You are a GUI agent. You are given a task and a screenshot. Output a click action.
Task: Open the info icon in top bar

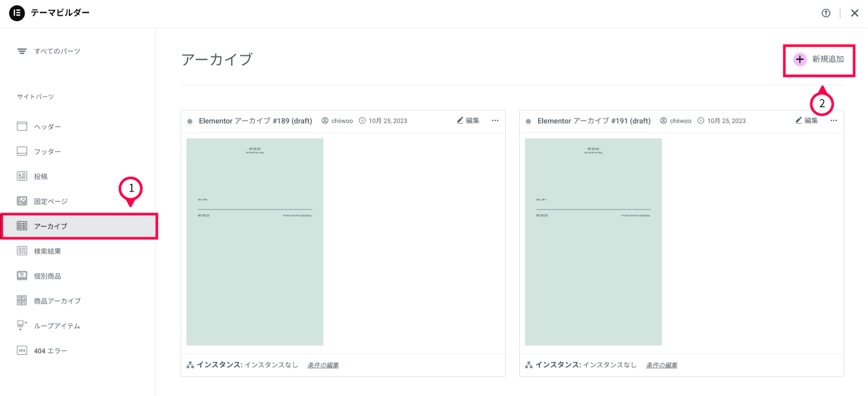[826, 13]
